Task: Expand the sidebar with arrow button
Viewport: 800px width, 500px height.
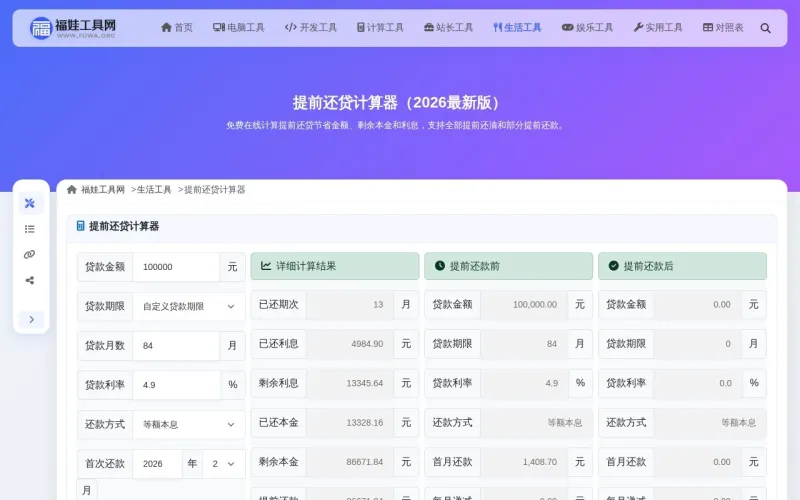Action: 31,319
